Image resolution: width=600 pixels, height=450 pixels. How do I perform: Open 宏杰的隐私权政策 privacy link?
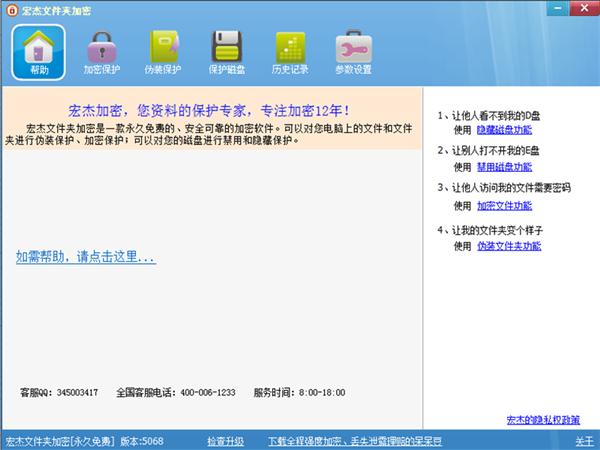pos(543,420)
